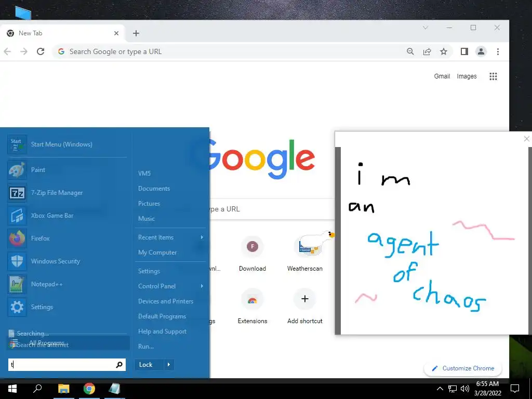Viewport: 532px width, 399px height.
Task: Launch Firefox from start menu
Action: (x=67, y=238)
